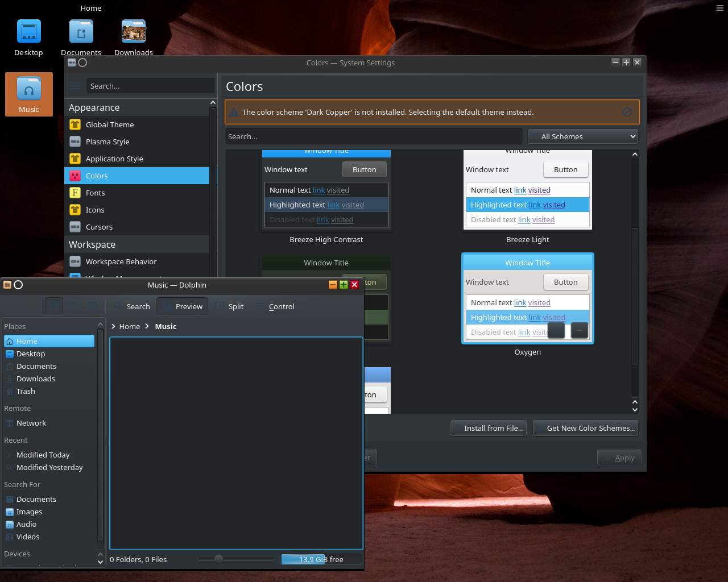728x582 pixels.
Task: Select the Downloads desktop folder icon
Action: click(134, 38)
